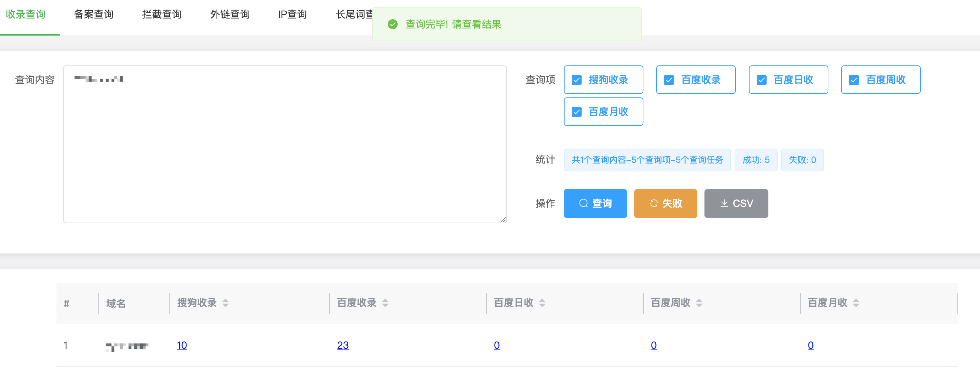Click the refresh icon in 失败 button
Image resolution: width=980 pixels, height=374 pixels.
tap(654, 203)
